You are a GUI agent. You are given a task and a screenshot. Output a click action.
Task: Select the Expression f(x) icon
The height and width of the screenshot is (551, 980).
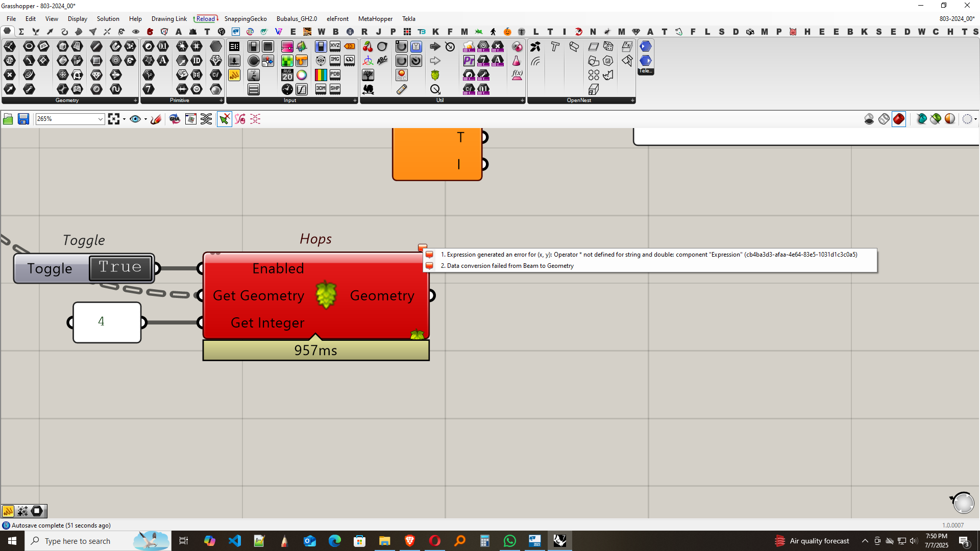pyautogui.click(x=517, y=75)
